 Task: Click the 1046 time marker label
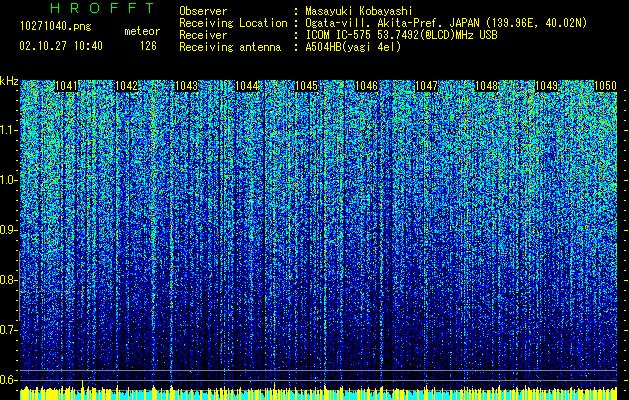(367, 86)
